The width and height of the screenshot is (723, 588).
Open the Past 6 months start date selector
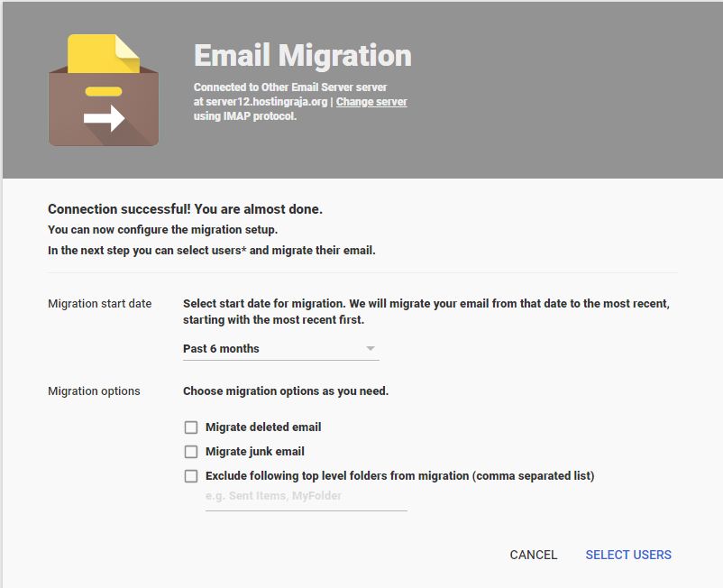click(280, 349)
